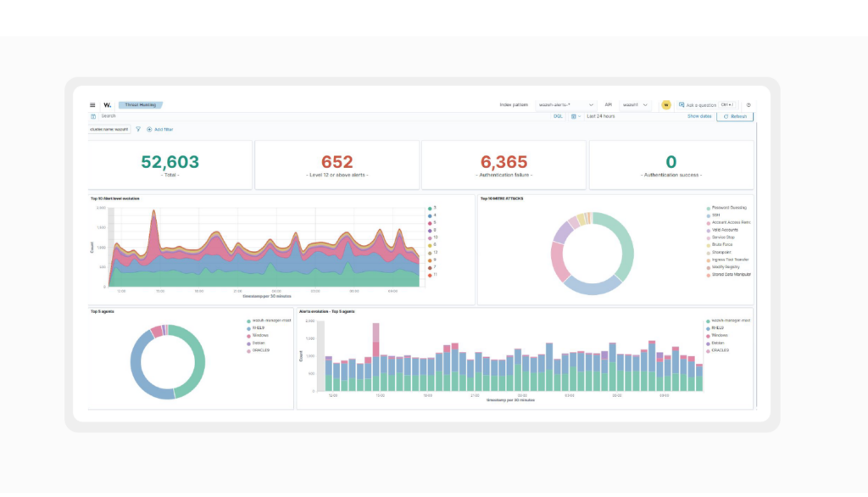Click the green level 3 legend color dot

430,209
